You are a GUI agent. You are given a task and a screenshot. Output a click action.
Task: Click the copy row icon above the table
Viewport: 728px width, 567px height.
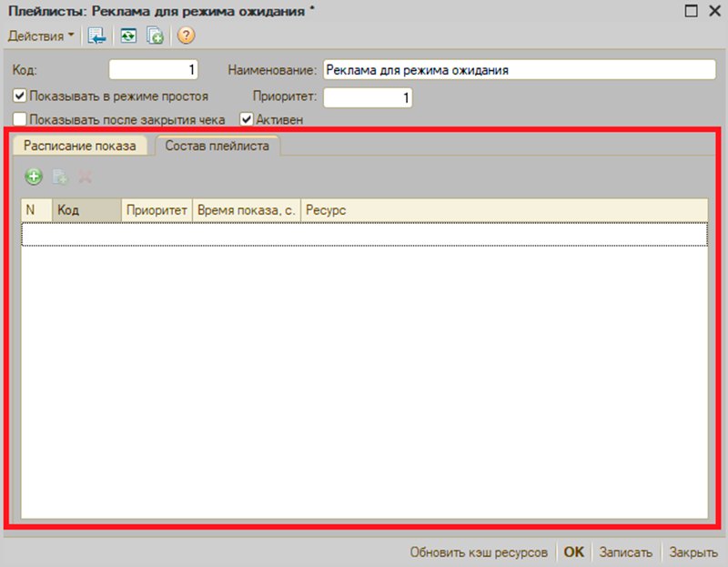(59, 177)
